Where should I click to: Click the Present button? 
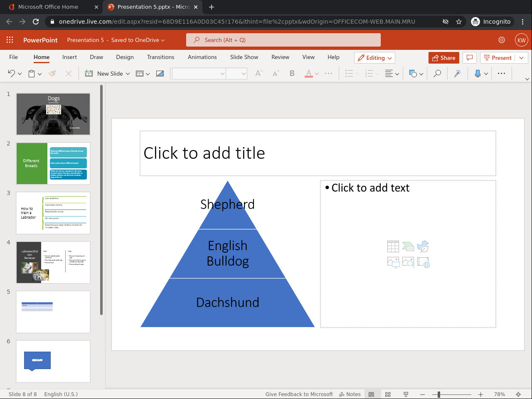498,58
